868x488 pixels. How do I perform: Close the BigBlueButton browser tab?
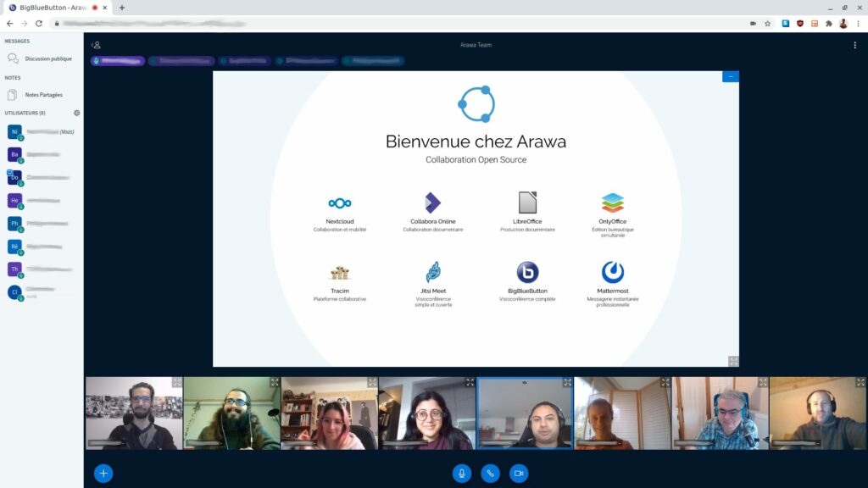tap(104, 8)
